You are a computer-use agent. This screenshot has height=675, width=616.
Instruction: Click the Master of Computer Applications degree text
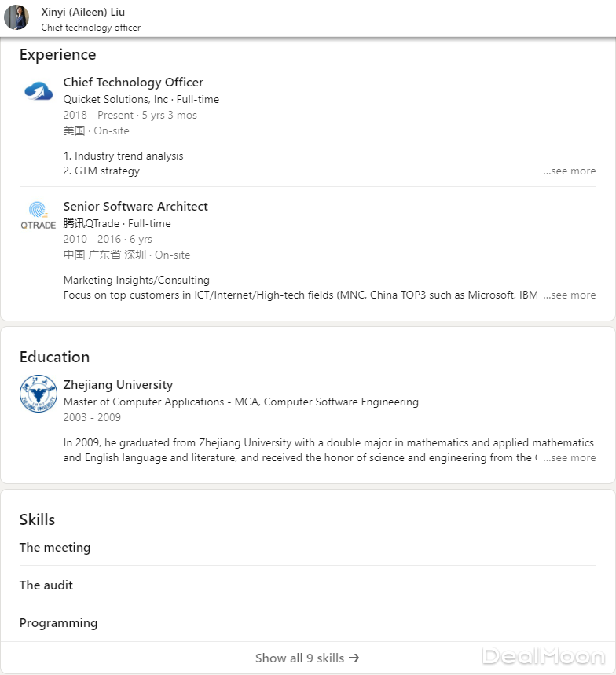(x=145, y=402)
